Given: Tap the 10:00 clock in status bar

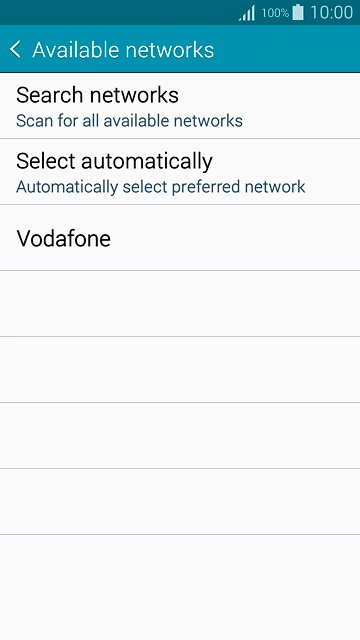Looking at the screenshot, I should click(x=331, y=13).
